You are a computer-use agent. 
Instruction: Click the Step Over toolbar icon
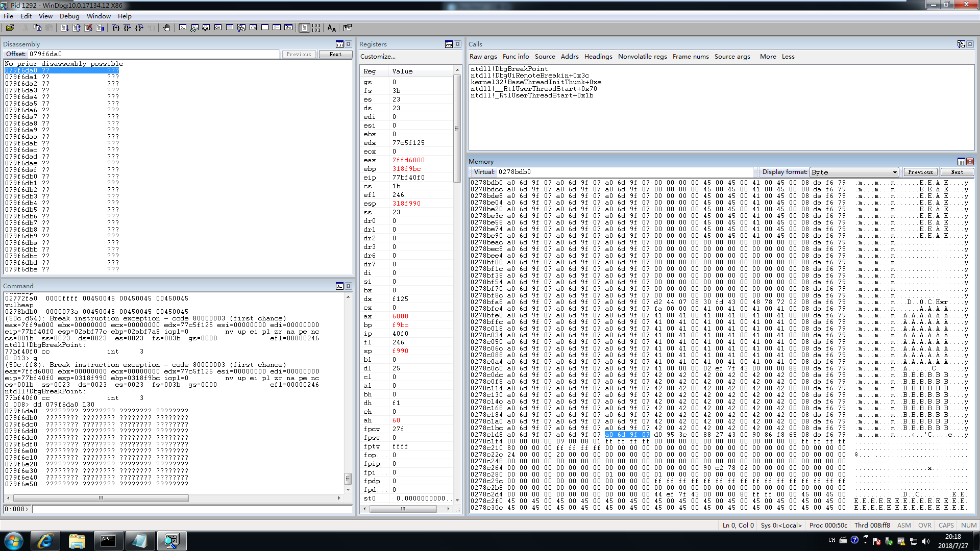click(x=128, y=28)
